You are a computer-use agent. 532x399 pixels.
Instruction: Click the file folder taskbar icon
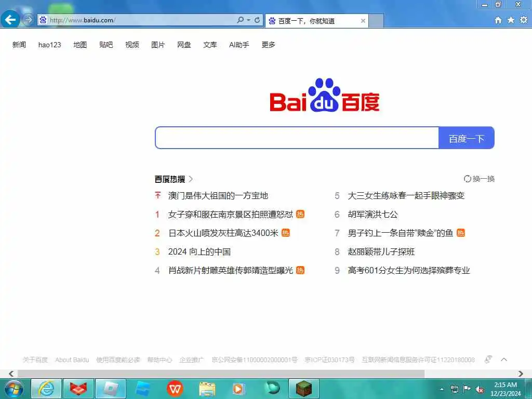pyautogui.click(x=207, y=389)
